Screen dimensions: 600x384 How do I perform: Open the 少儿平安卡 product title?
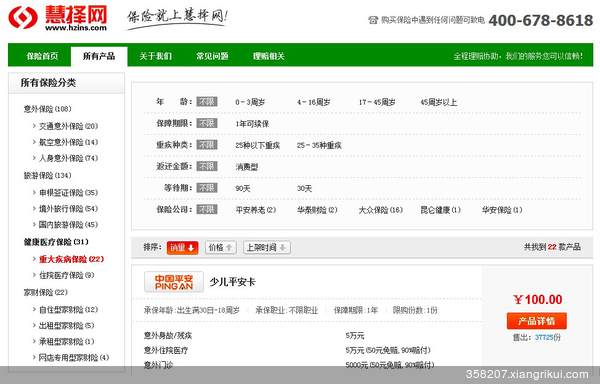tap(232, 282)
